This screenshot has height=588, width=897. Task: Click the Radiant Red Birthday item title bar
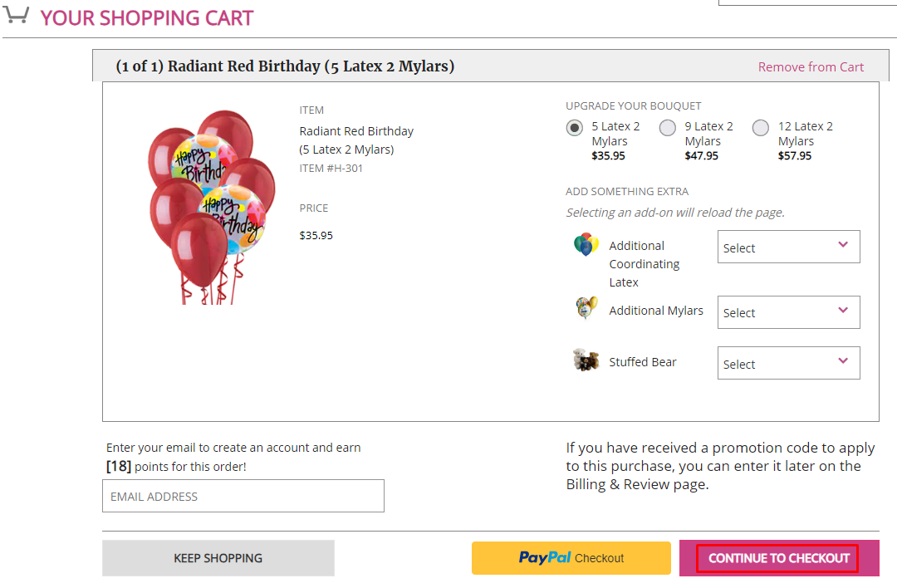285,66
